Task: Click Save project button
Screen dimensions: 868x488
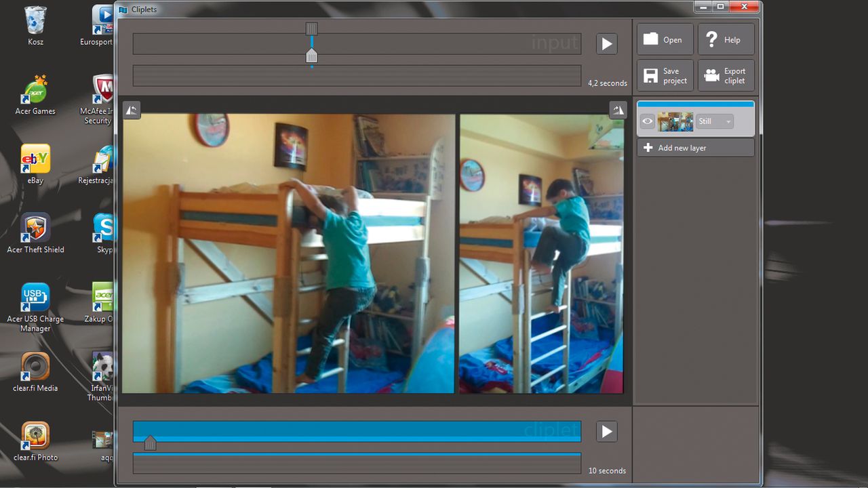Action: pos(665,75)
